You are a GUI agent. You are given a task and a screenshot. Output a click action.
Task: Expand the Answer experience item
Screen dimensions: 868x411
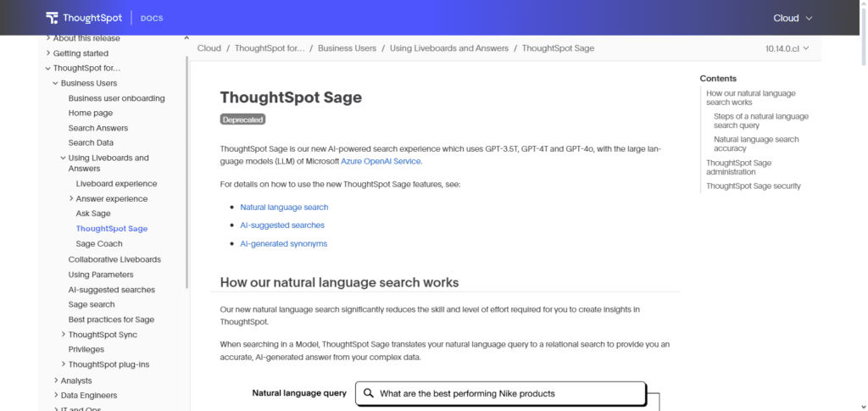click(x=71, y=198)
